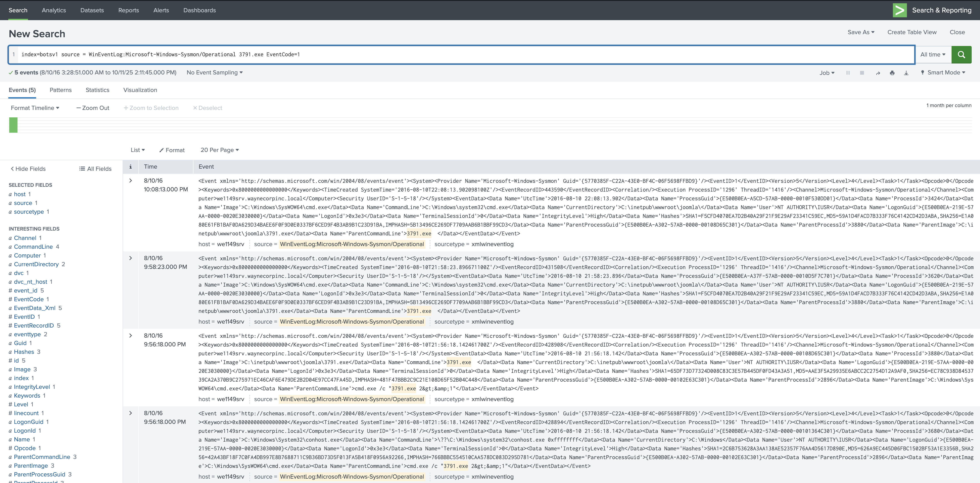Click the stop job square icon
980x483 pixels.
[x=862, y=73]
